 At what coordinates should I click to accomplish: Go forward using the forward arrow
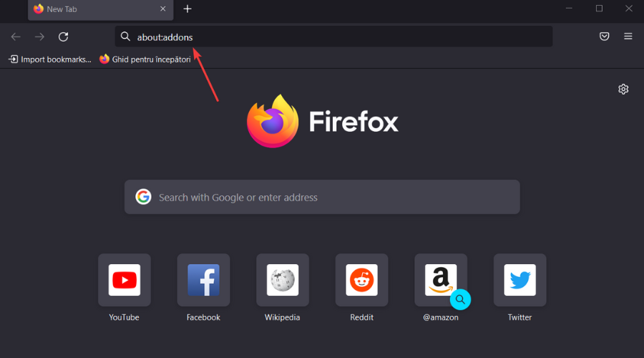[39, 37]
